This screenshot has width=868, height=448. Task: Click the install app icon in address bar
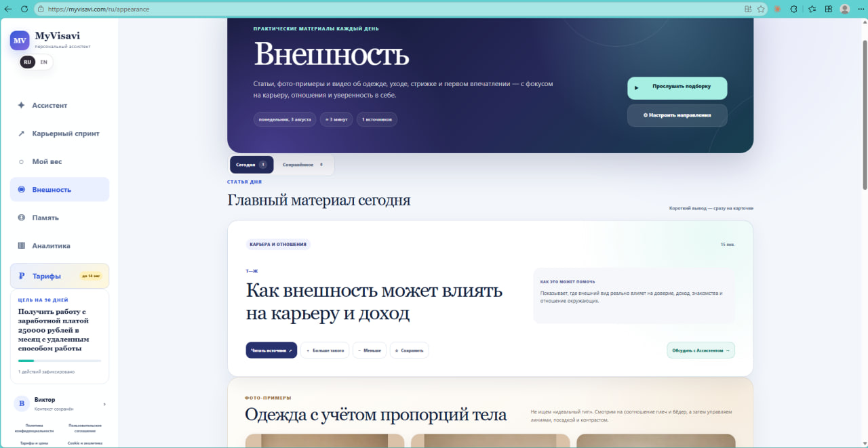coord(748,9)
